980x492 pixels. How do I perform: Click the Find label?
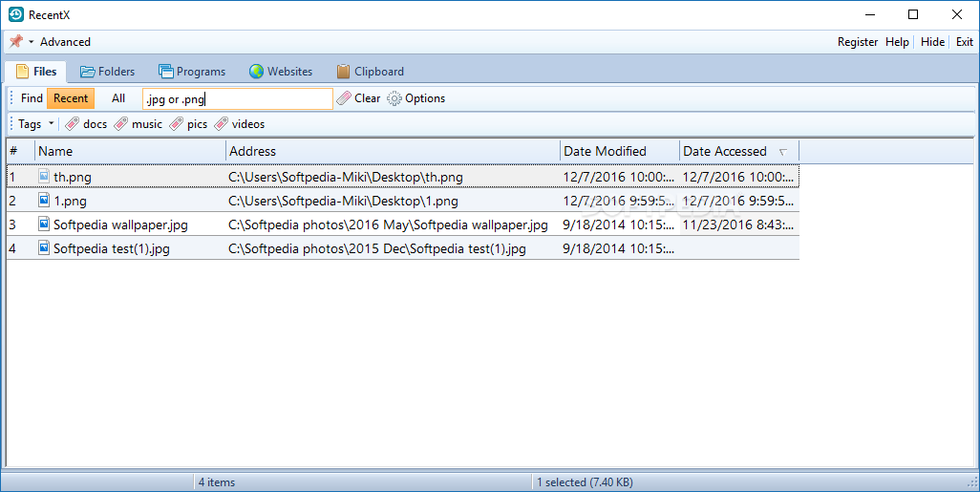(x=32, y=98)
